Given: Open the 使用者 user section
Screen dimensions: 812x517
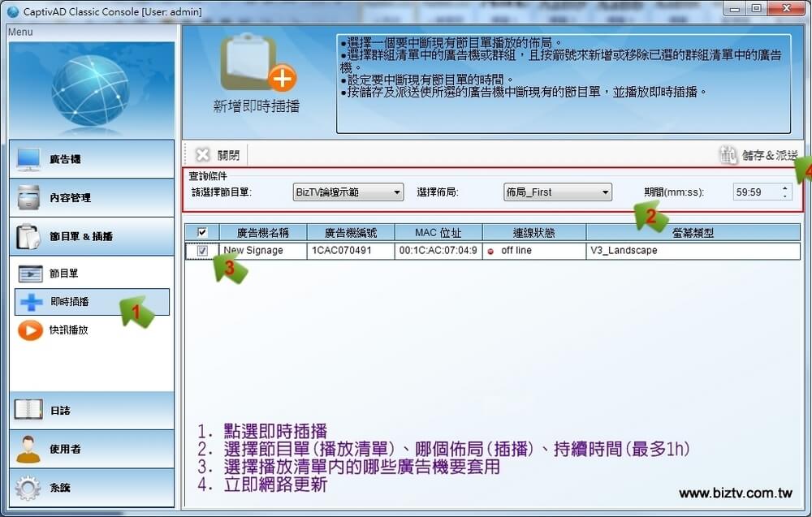Looking at the screenshot, I should tap(91, 449).
